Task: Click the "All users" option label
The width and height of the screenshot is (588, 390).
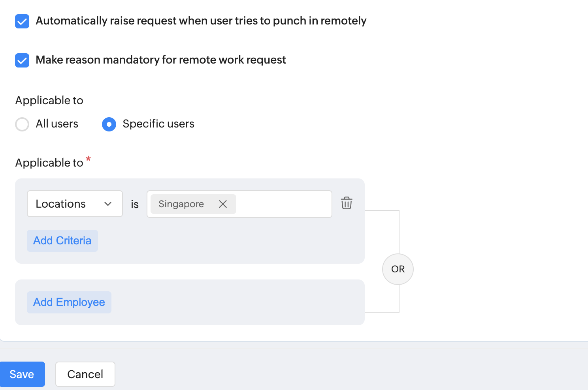Action: 57,124
